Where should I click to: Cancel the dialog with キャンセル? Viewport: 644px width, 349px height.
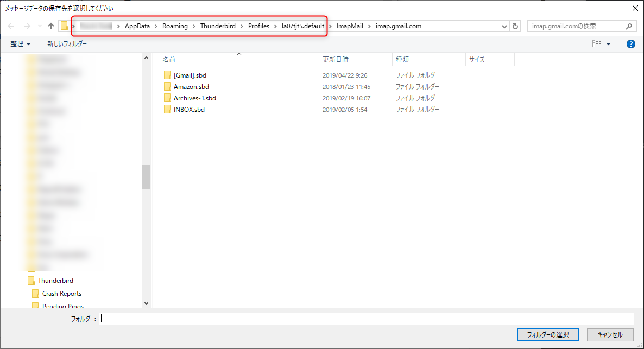tap(610, 335)
